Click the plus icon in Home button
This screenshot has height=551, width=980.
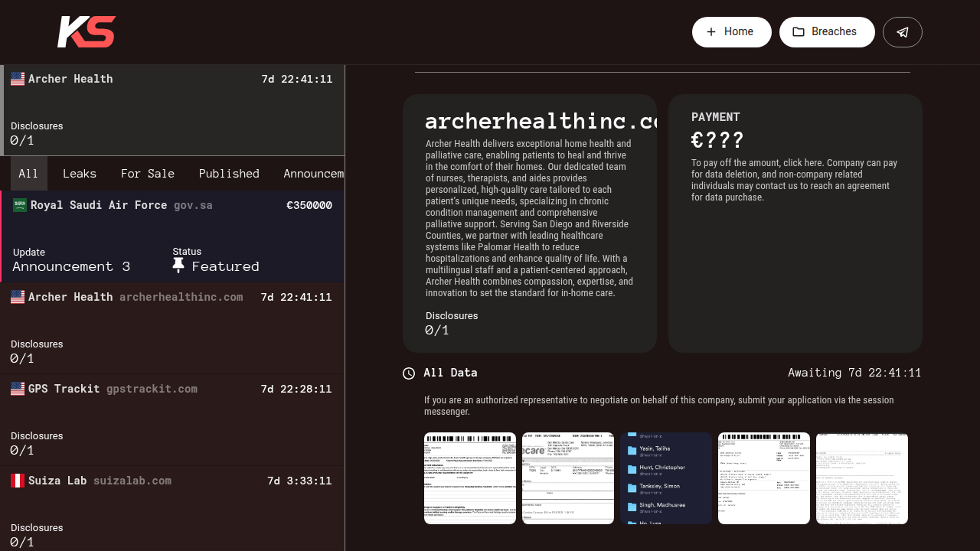point(711,32)
